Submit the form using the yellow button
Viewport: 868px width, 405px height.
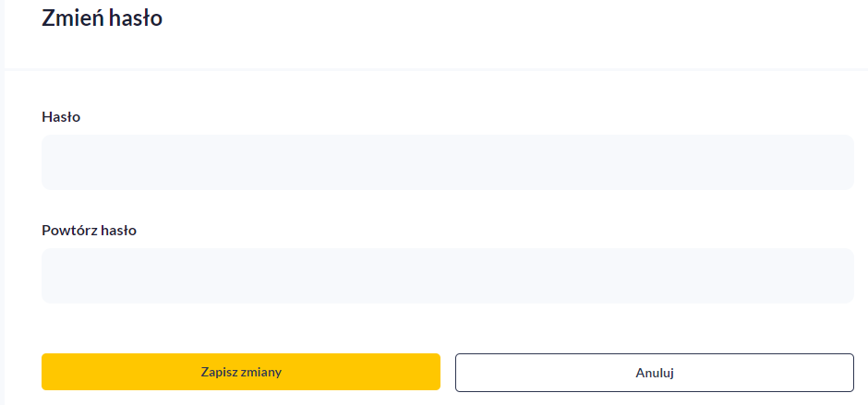[x=240, y=373]
